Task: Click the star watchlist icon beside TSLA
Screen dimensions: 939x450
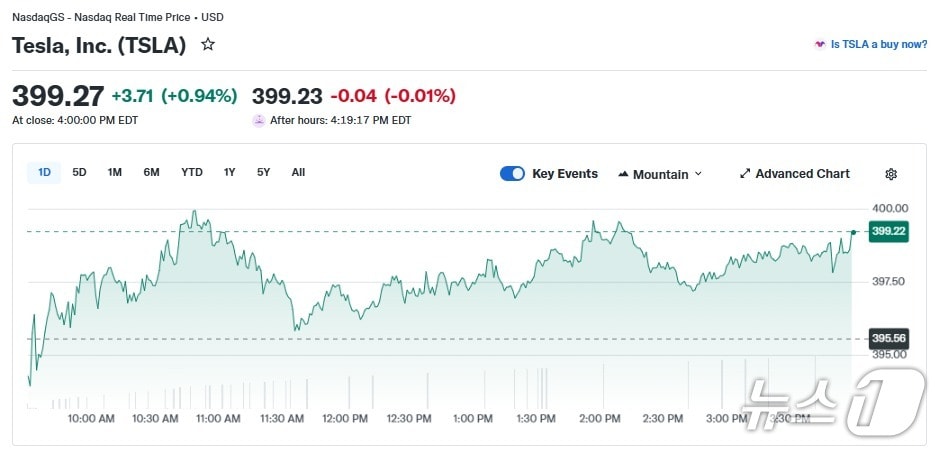Action: point(208,45)
